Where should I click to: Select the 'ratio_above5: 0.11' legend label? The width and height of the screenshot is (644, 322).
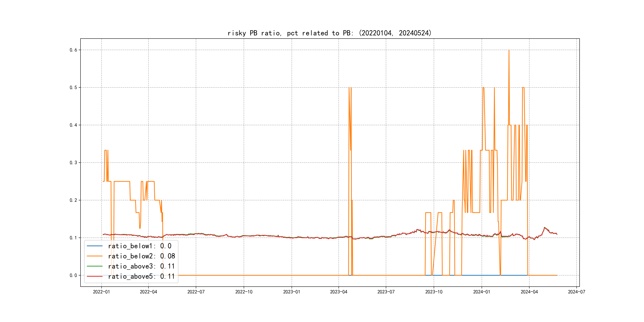(x=141, y=276)
